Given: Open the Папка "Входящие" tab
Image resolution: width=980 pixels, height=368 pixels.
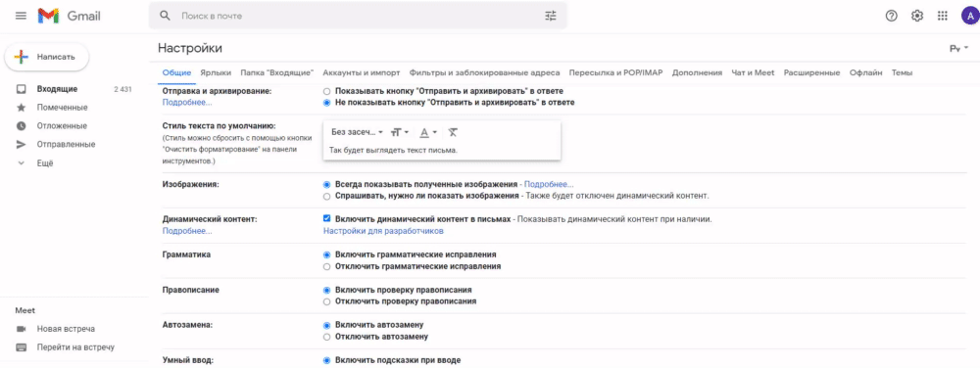Looking at the screenshot, I should click(x=277, y=73).
